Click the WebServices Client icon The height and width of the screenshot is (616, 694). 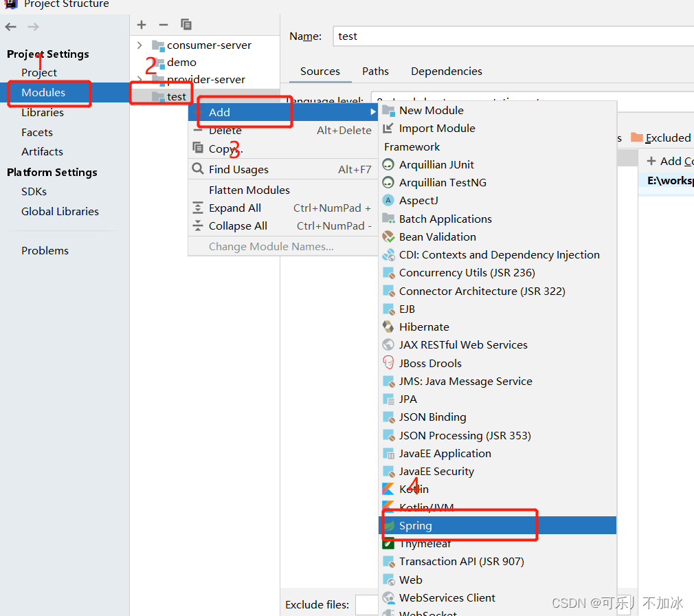pyautogui.click(x=388, y=598)
